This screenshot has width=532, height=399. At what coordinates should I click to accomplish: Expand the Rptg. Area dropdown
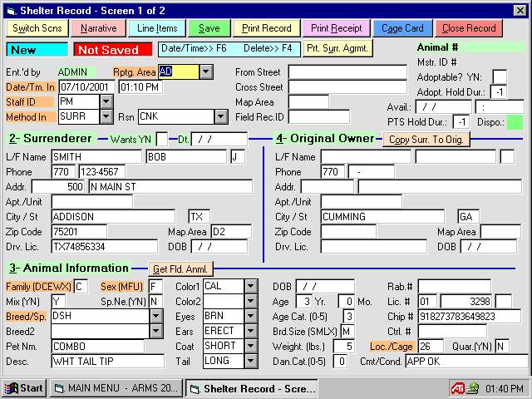pos(206,72)
